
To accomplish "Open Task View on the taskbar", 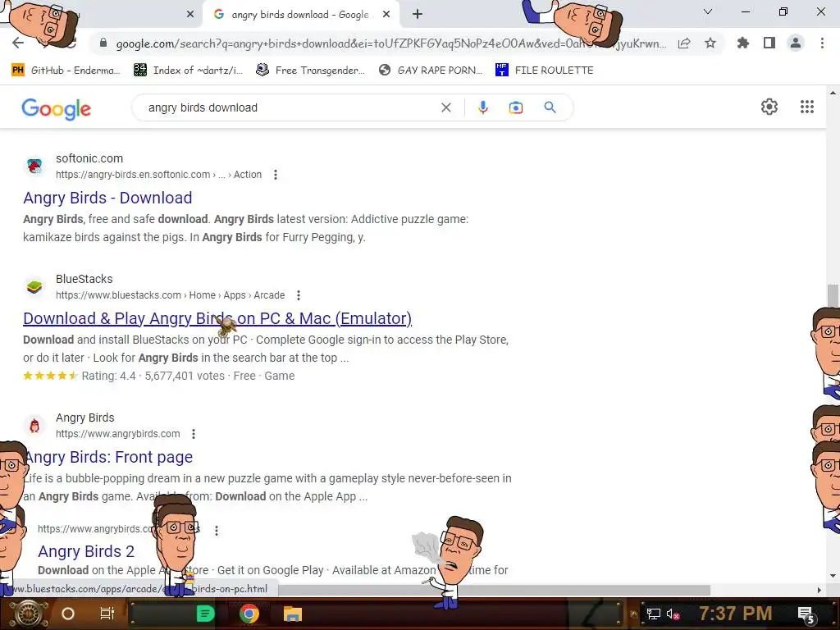I will (x=107, y=614).
